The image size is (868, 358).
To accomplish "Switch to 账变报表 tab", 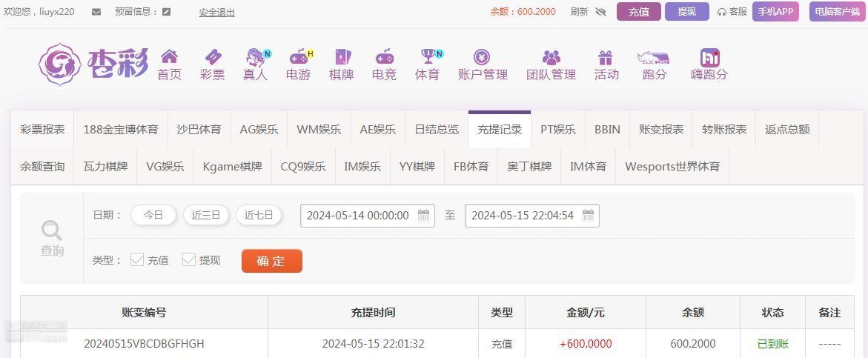I will 661,130.
